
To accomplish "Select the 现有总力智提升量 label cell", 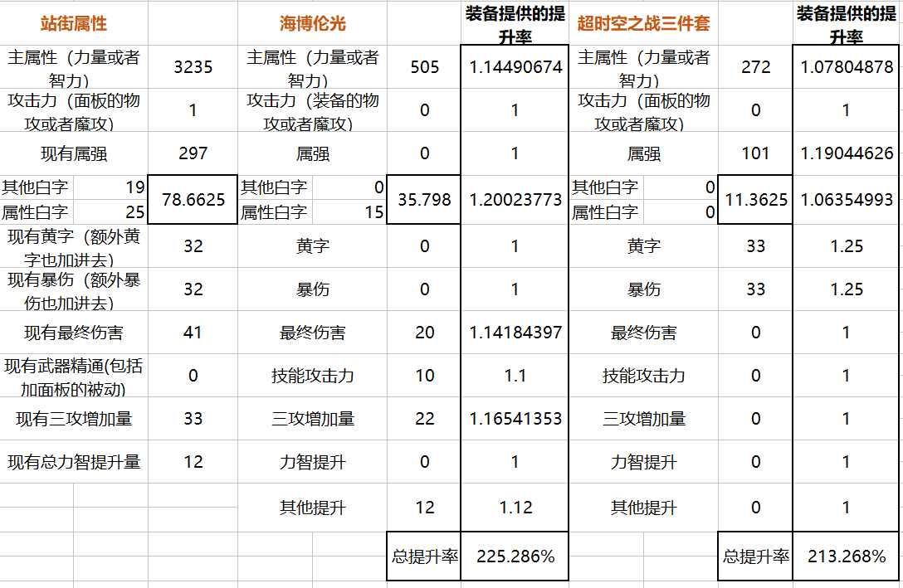I will click(74, 462).
